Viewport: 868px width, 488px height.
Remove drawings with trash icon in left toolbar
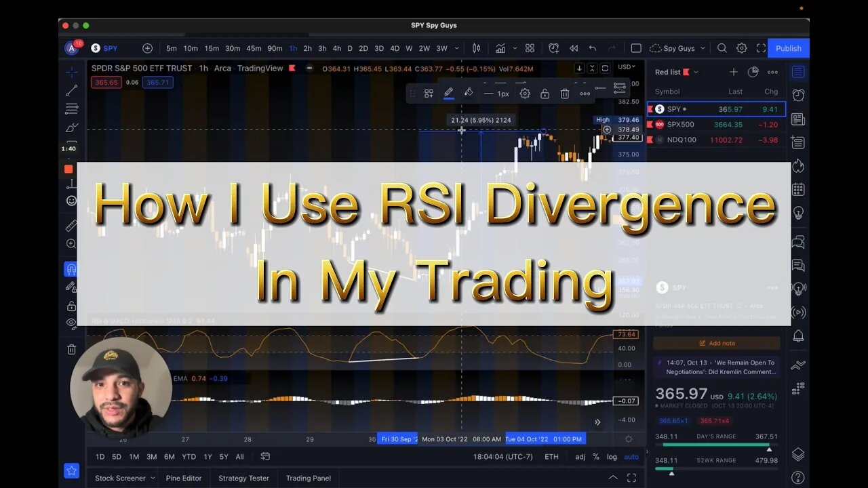(71, 349)
